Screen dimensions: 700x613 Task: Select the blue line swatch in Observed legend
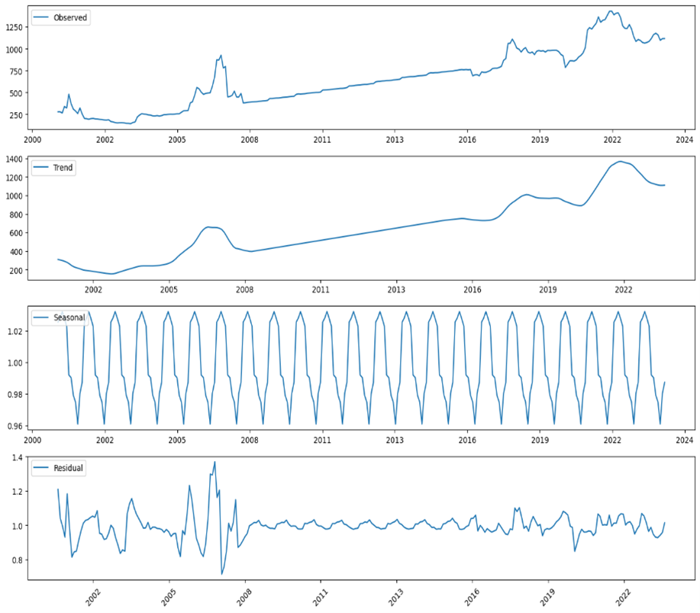(x=42, y=18)
